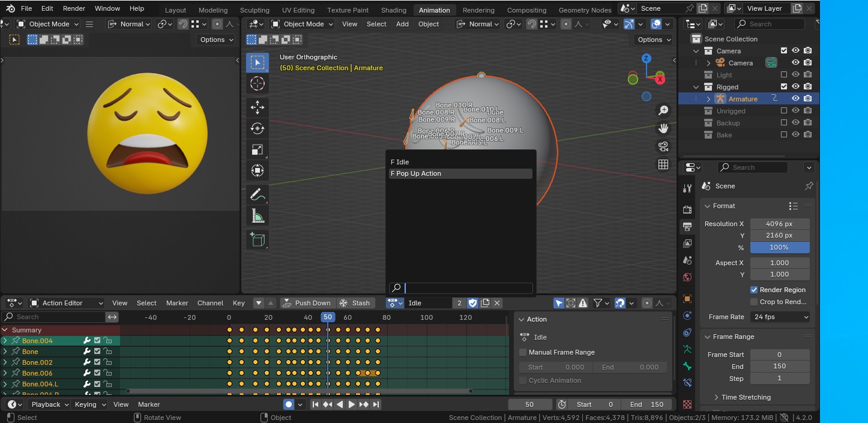Viewport: 868px width, 423px height.
Task: Open the World properties tab
Action: pos(687,277)
